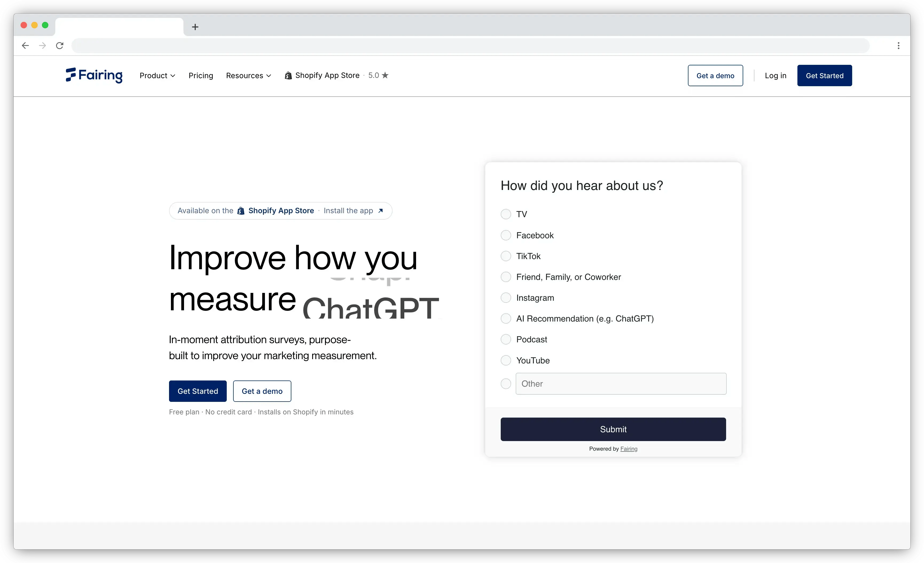Open the Powered by Fairing link
Screen dimensions: 924x563
628,449
